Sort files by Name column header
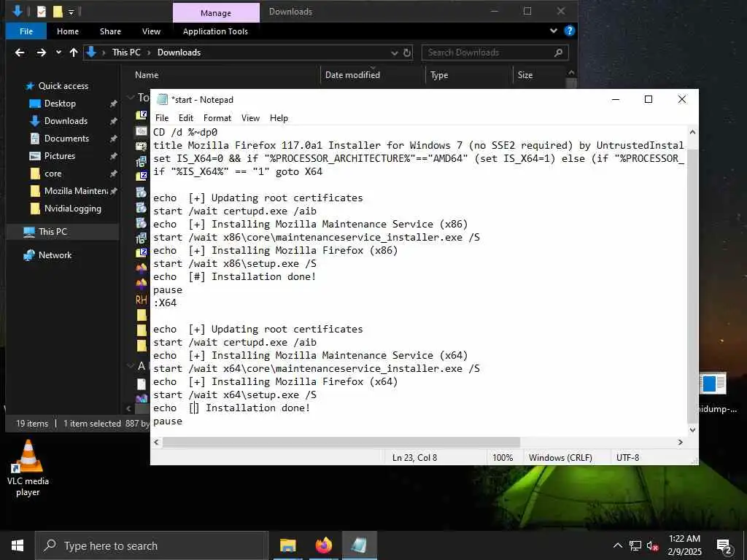Viewport: 747px width, 560px height. 146,75
